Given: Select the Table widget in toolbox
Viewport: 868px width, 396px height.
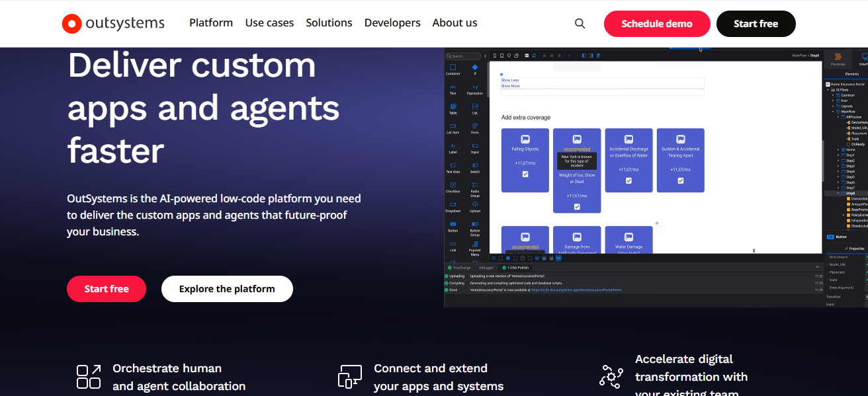Looking at the screenshot, I should pyautogui.click(x=453, y=108).
